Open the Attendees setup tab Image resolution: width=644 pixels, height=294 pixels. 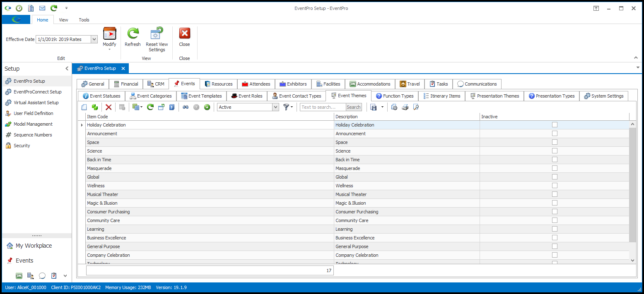click(x=256, y=84)
